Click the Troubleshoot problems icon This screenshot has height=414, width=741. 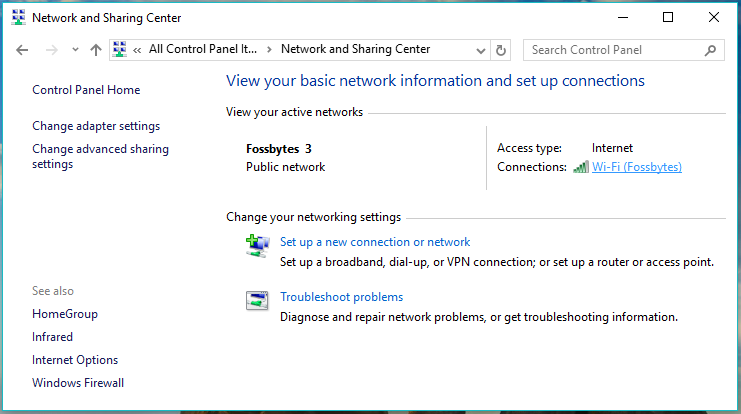click(257, 301)
